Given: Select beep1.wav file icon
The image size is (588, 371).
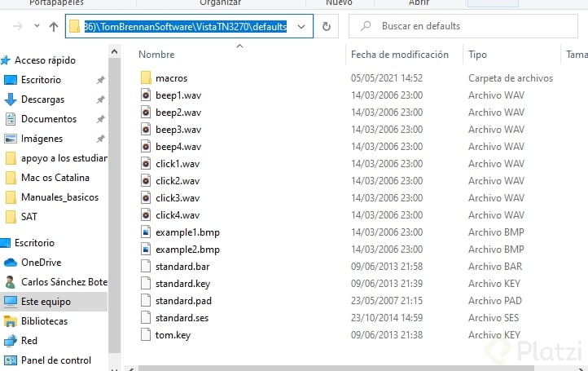Looking at the screenshot, I should tap(146, 95).
